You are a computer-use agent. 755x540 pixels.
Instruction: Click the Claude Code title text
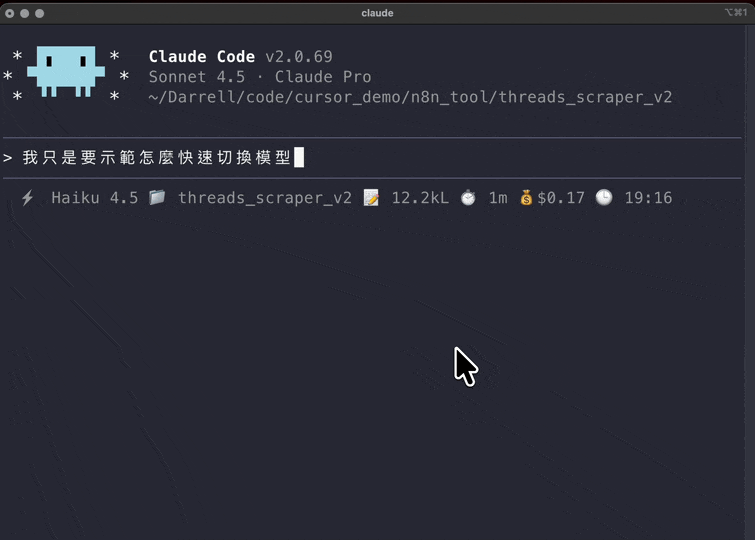pyautogui.click(x=202, y=56)
